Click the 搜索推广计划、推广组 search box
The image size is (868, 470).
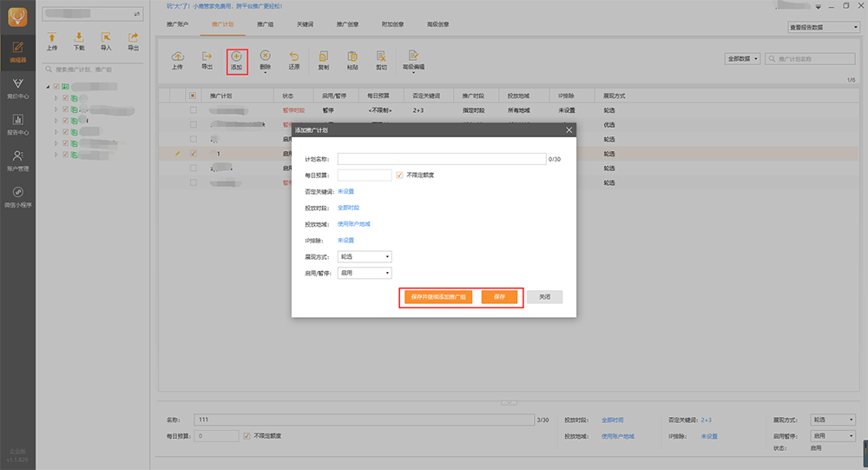click(x=93, y=70)
